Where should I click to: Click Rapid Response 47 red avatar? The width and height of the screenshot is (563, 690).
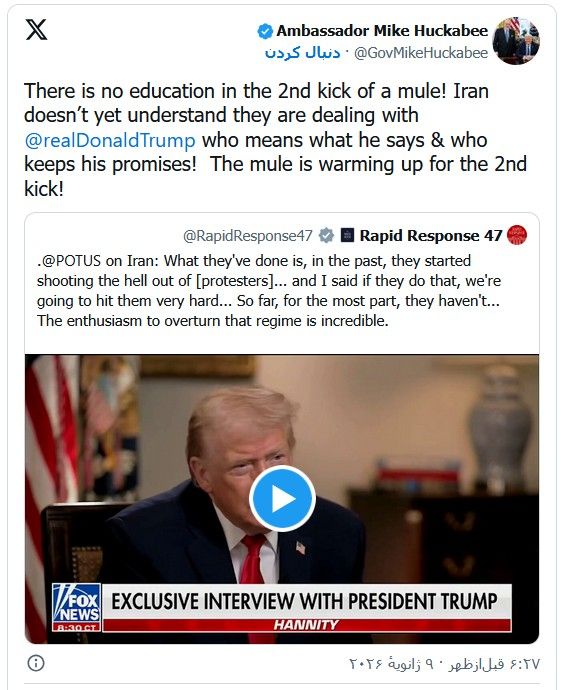point(517,235)
